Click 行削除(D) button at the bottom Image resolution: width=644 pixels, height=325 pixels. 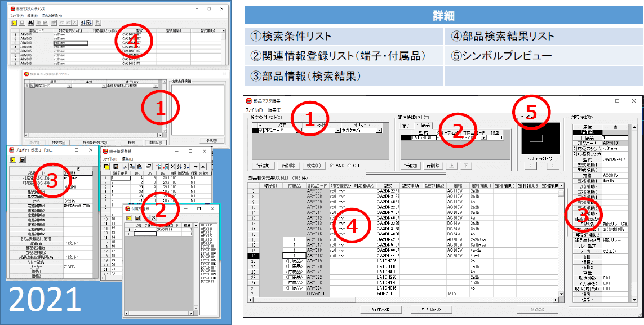[x=431, y=309]
